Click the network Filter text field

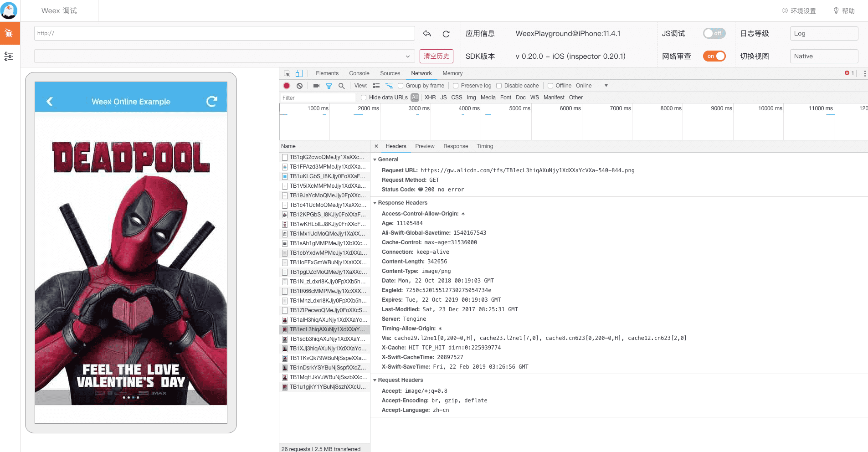(317, 98)
